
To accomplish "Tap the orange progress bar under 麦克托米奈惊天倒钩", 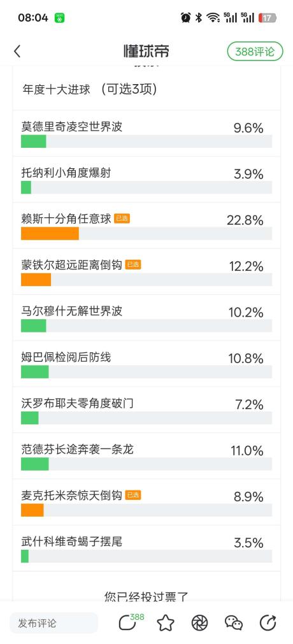I will pyautogui.click(x=32, y=510).
